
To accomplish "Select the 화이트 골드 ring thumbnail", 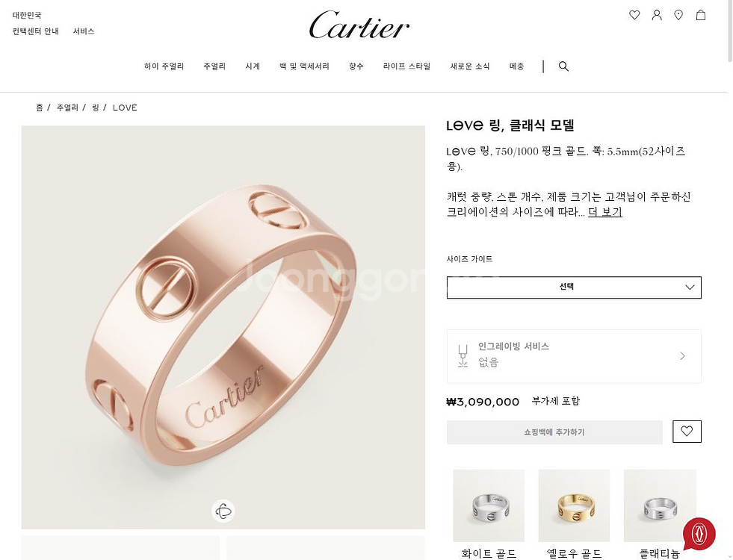I will coord(489,505).
